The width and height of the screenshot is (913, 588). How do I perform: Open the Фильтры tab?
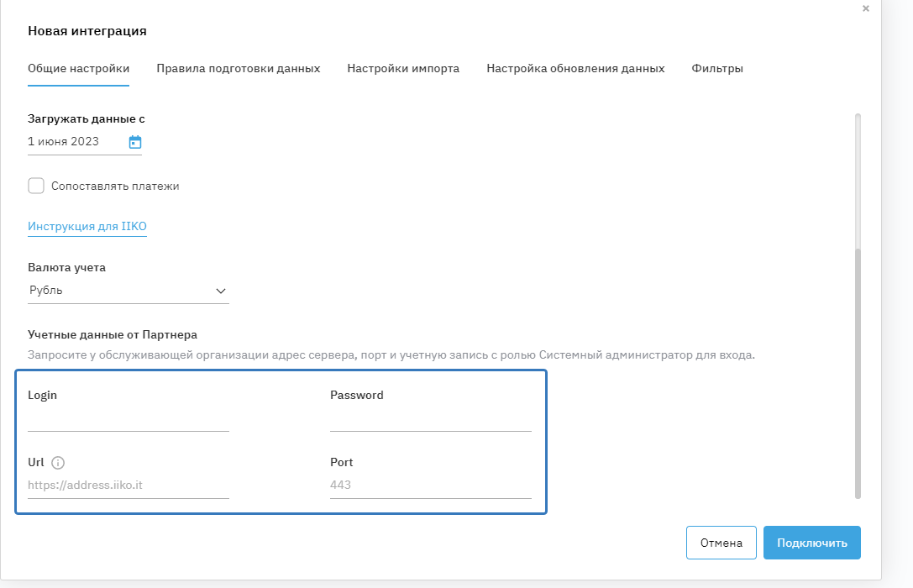pos(717,69)
